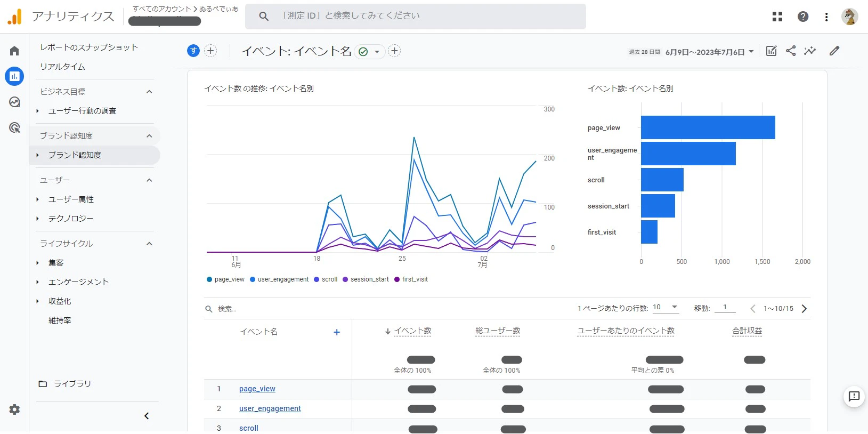
Task: Toggle user_engagement series in chart legend
Action: pos(279,279)
